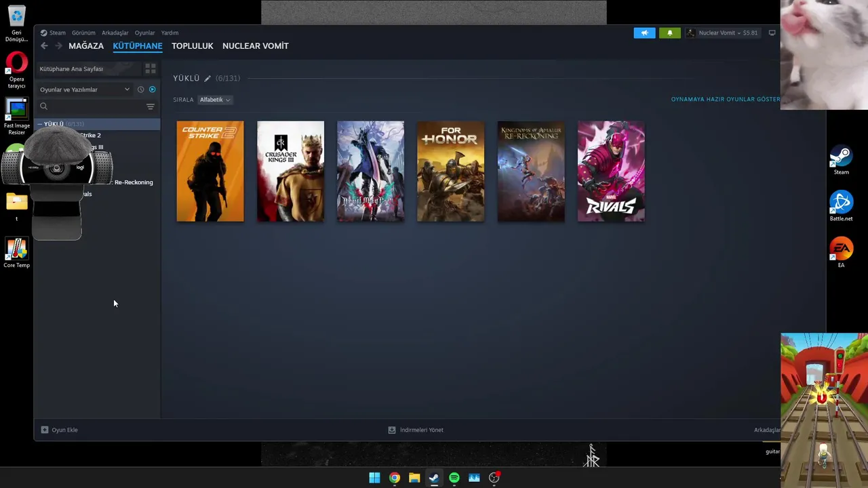This screenshot has height=488, width=868.
Task: Go to the MAĞAZA tab
Action: 86,46
